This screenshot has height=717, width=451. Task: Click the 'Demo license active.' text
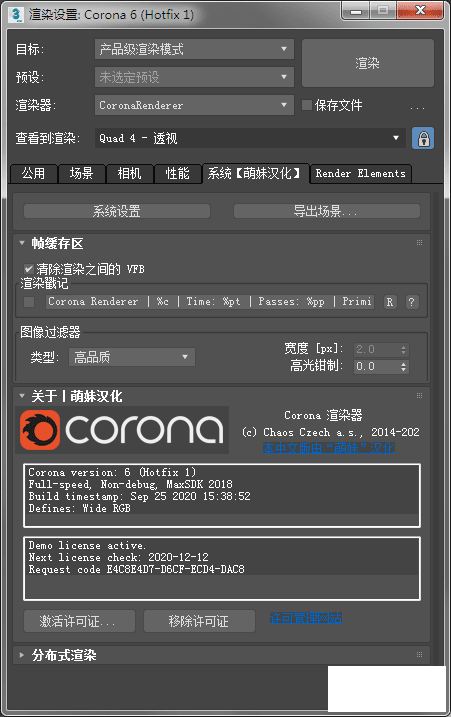87,546
